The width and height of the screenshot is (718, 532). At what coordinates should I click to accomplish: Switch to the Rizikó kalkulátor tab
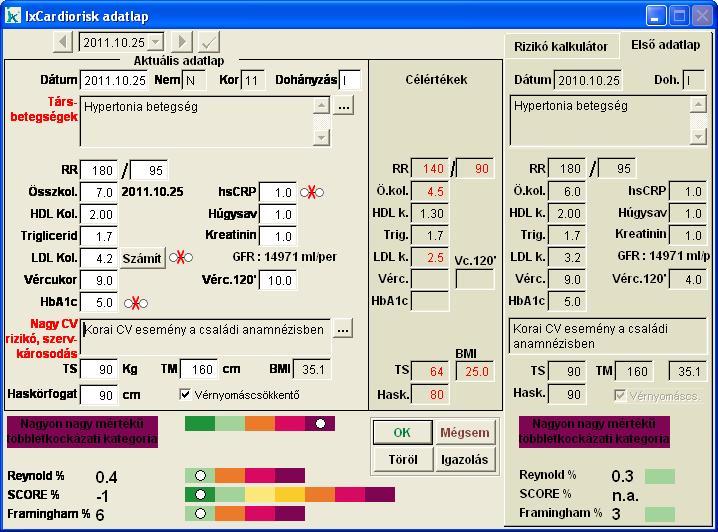pyautogui.click(x=560, y=46)
